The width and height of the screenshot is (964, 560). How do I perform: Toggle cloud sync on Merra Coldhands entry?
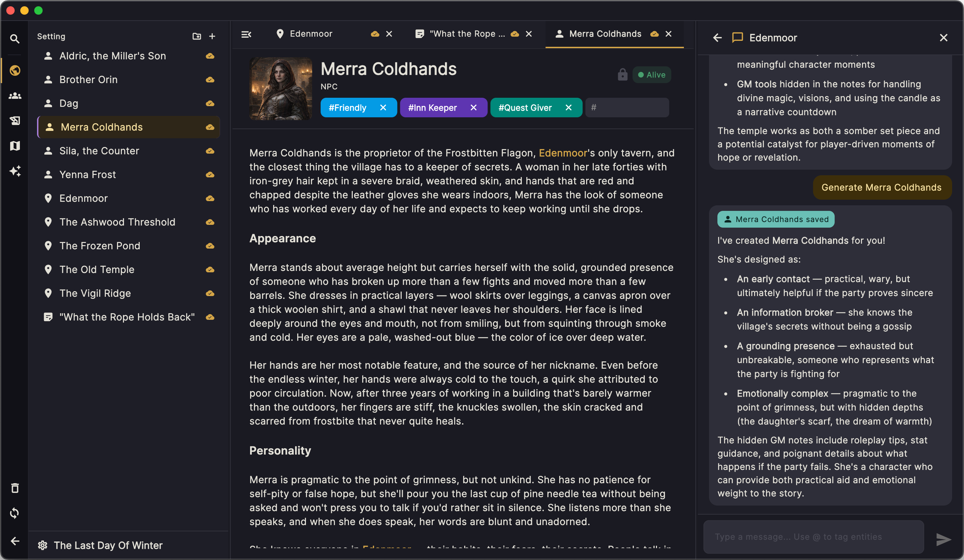pyautogui.click(x=210, y=127)
